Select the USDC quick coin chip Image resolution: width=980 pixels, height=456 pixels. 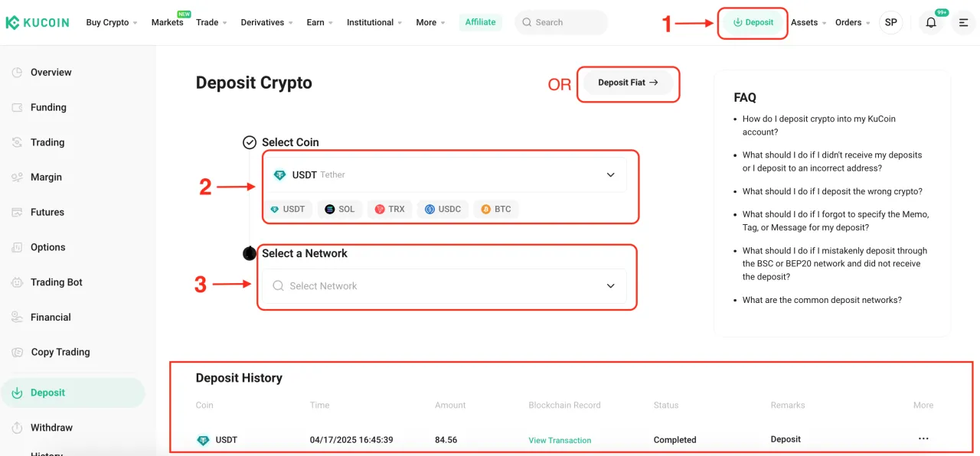pos(443,209)
